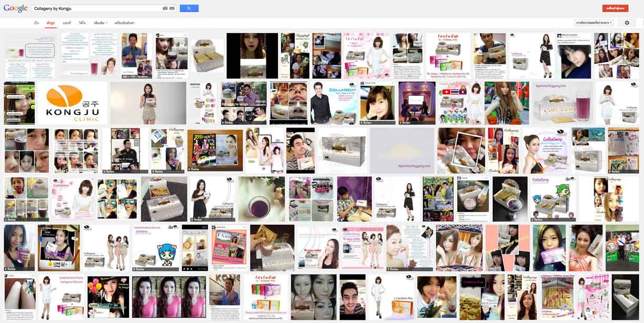Switch to the Web (เว็บ) tab
Image resolution: width=644 pixels, height=323 pixels.
pos(36,23)
